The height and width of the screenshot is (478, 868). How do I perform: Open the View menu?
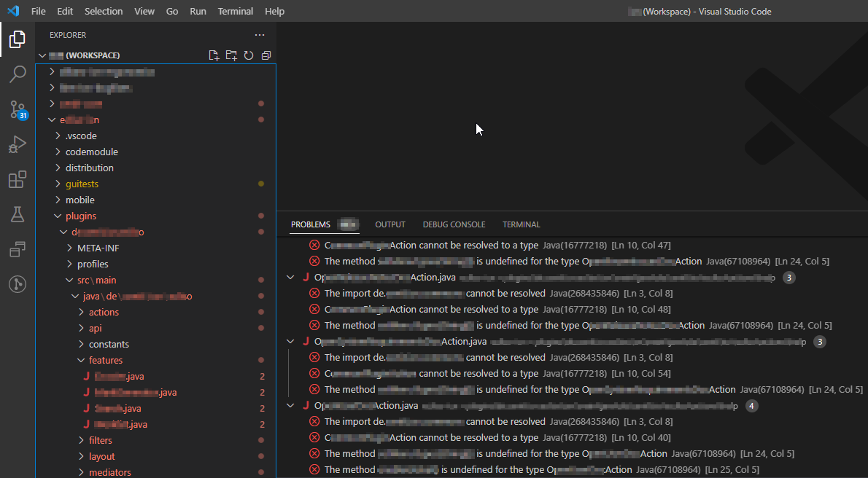point(144,11)
